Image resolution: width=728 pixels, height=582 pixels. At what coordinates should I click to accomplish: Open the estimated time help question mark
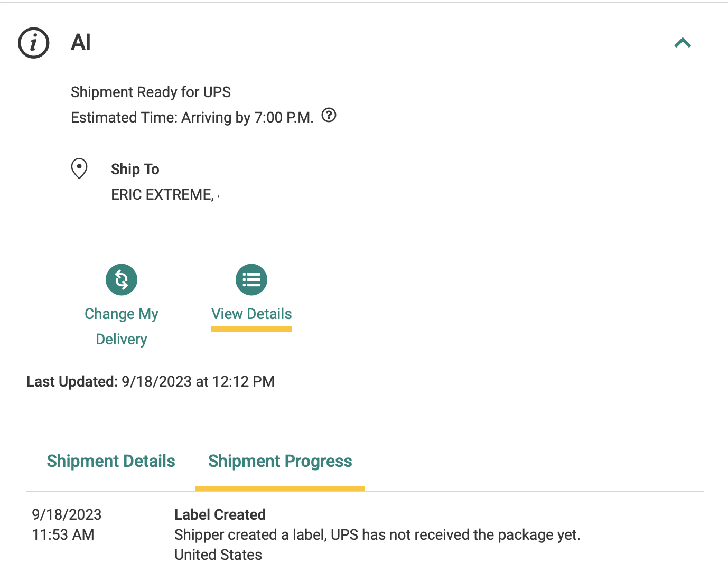coord(329,115)
